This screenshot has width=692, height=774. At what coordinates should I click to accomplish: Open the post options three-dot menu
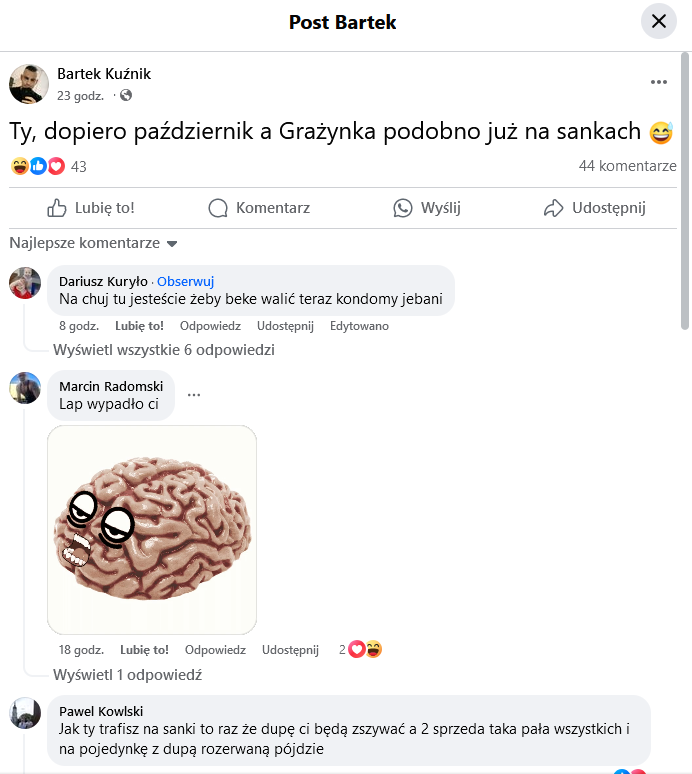(x=658, y=82)
